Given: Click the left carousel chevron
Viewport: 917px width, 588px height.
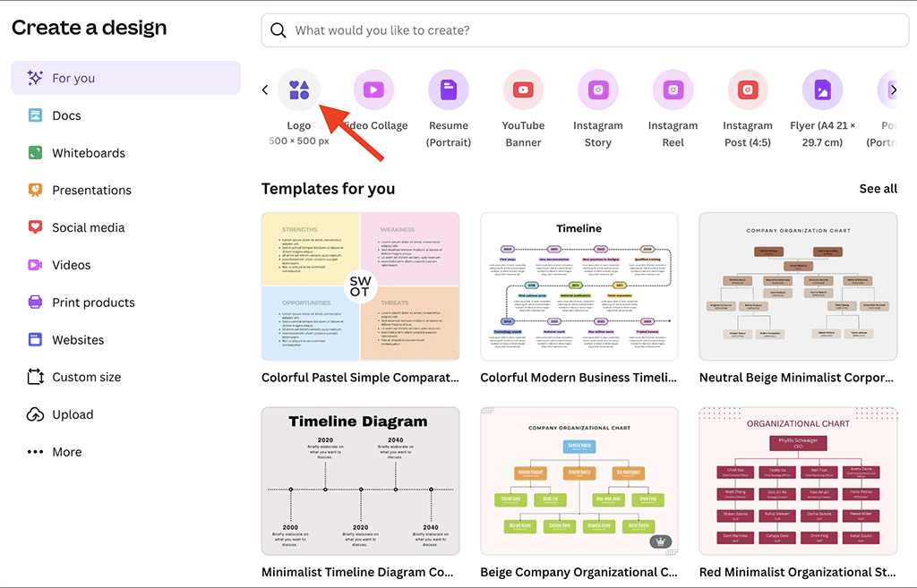Looking at the screenshot, I should tap(264, 89).
